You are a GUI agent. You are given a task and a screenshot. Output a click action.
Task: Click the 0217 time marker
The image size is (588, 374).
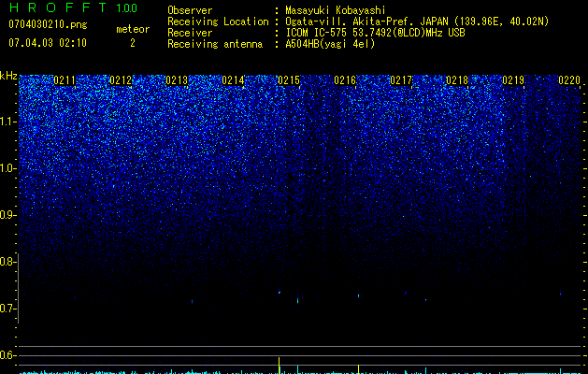400,80
